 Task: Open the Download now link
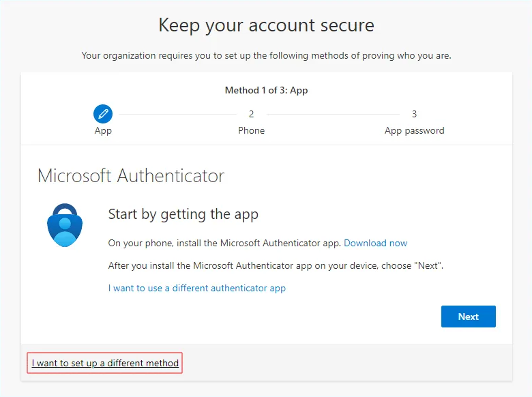pyautogui.click(x=375, y=243)
